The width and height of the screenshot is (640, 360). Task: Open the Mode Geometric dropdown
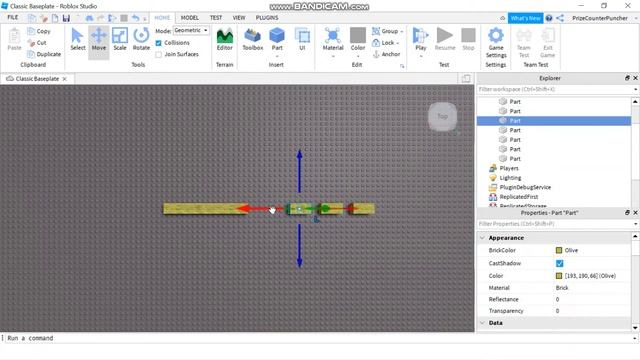[191, 30]
